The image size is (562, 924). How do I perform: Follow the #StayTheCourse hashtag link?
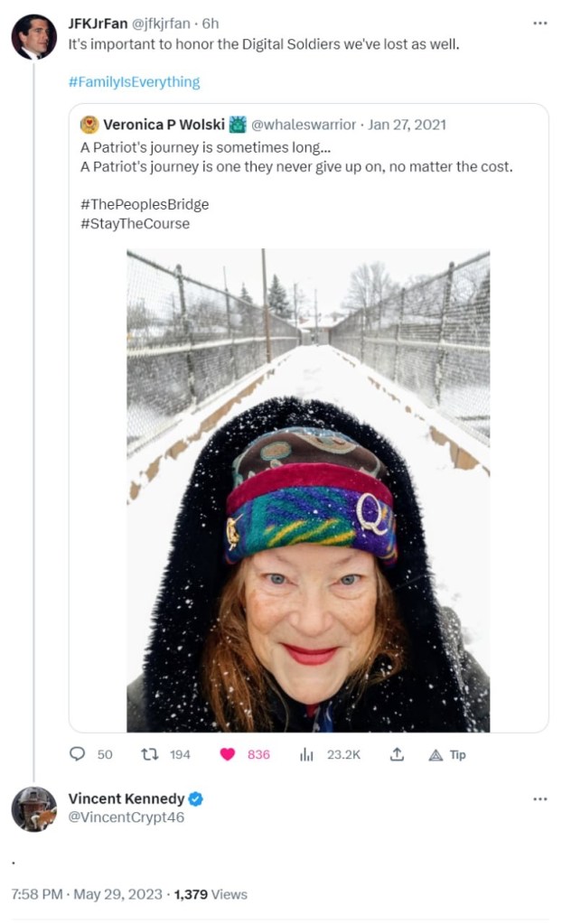tap(135, 224)
